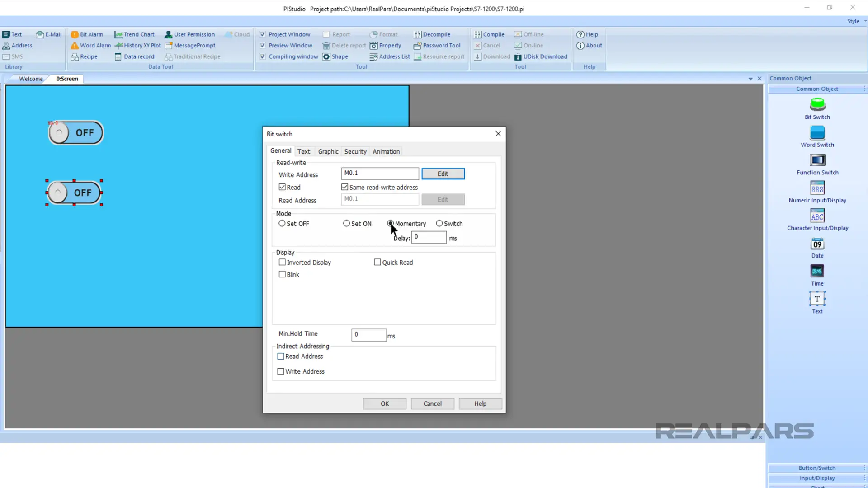Image resolution: width=868 pixels, height=488 pixels.
Task: Click UDisk Download
Action: pos(541,56)
